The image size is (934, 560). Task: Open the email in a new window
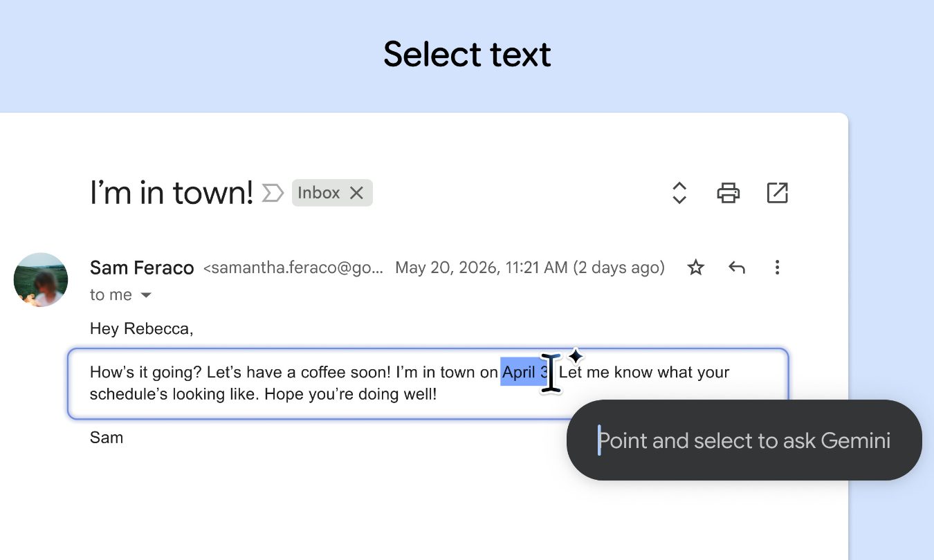pos(778,193)
